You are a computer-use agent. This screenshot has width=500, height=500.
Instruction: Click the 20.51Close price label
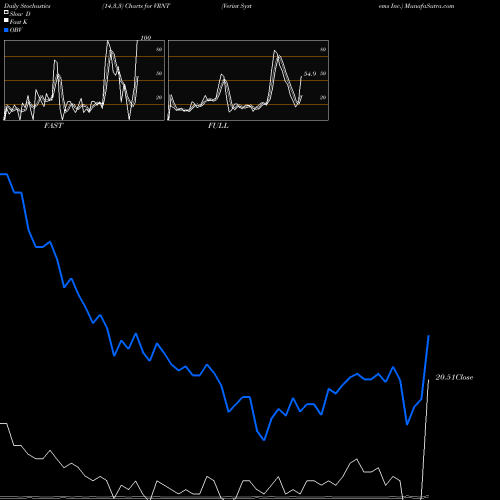(x=454, y=377)
